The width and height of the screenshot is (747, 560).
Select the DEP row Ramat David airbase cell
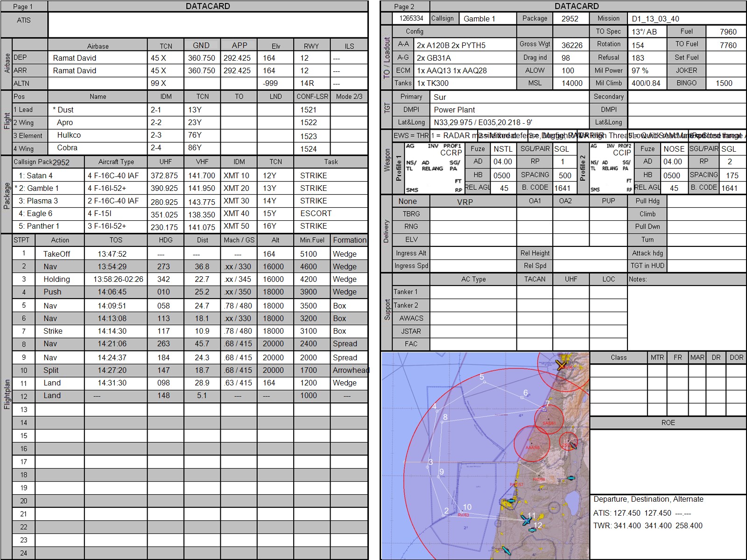(x=98, y=58)
